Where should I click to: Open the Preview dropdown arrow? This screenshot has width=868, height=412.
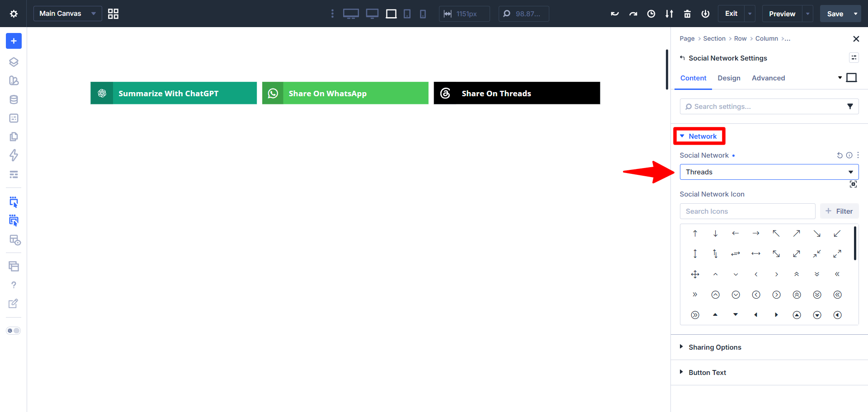tap(807, 14)
